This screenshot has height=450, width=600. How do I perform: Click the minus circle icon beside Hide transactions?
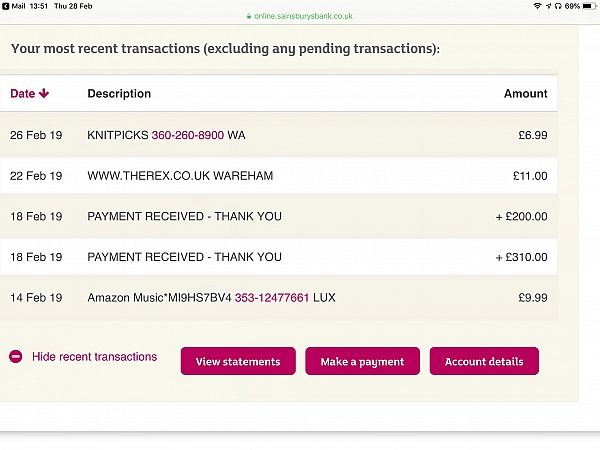(x=16, y=357)
